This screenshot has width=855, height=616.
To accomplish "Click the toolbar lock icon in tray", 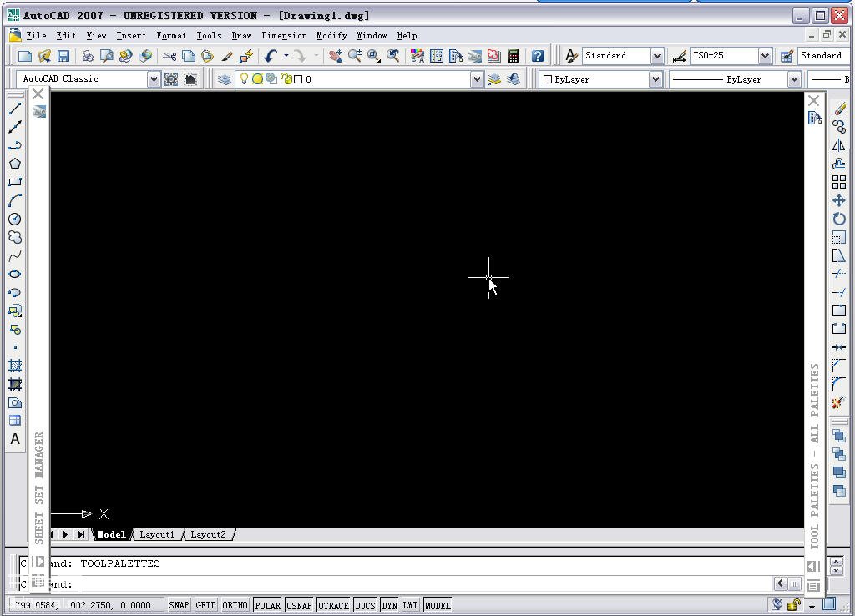I will coord(795,604).
